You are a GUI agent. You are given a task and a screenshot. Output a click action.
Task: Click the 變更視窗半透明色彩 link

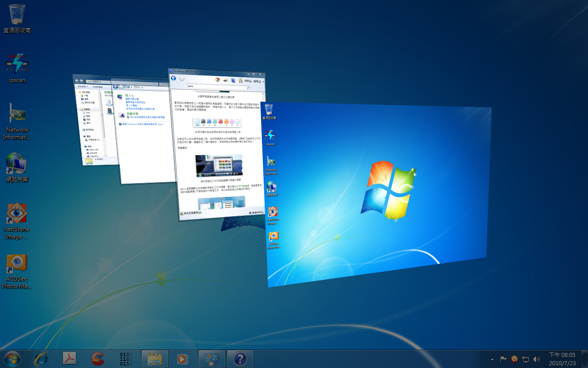pyautogui.click(x=136, y=102)
